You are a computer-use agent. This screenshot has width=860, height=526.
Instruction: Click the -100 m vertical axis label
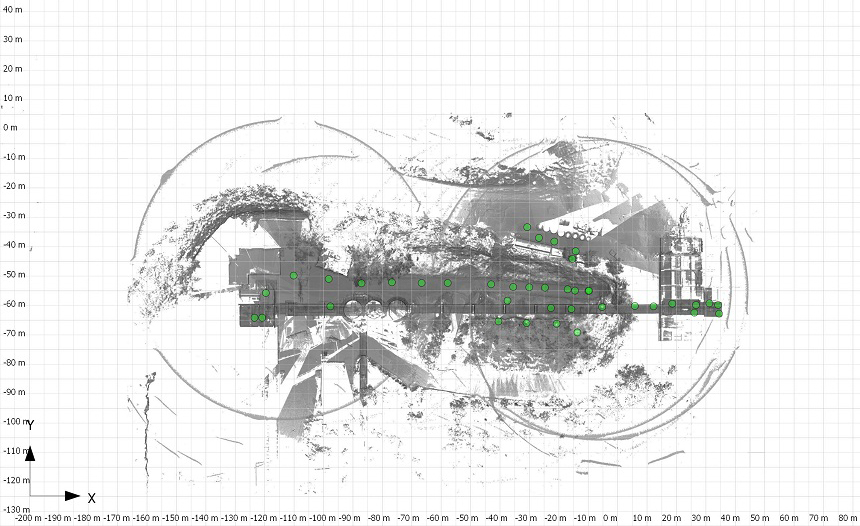[x=14, y=421]
